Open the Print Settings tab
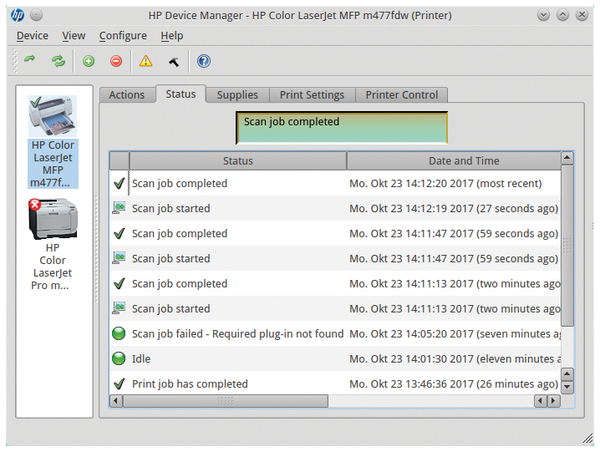 click(x=312, y=95)
